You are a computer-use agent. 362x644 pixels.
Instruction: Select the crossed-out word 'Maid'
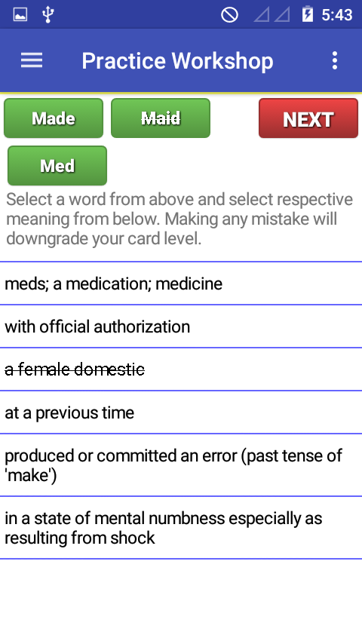point(161,118)
